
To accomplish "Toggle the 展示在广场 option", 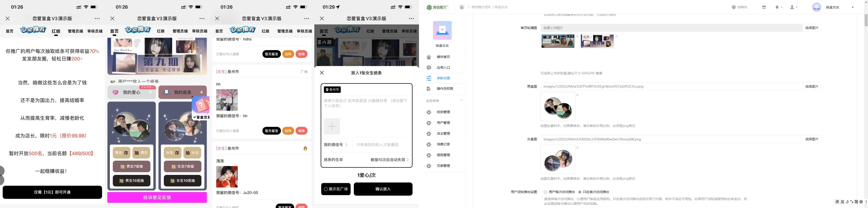I will click(336, 189).
